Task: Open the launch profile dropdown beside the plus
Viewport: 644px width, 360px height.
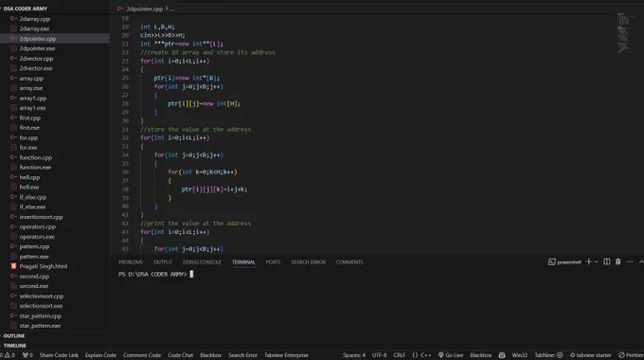Action: [x=596, y=261]
